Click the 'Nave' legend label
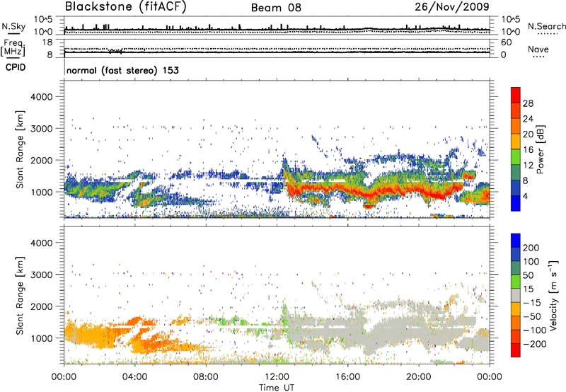The height and width of the screenshot is (392, 566). 538,50
